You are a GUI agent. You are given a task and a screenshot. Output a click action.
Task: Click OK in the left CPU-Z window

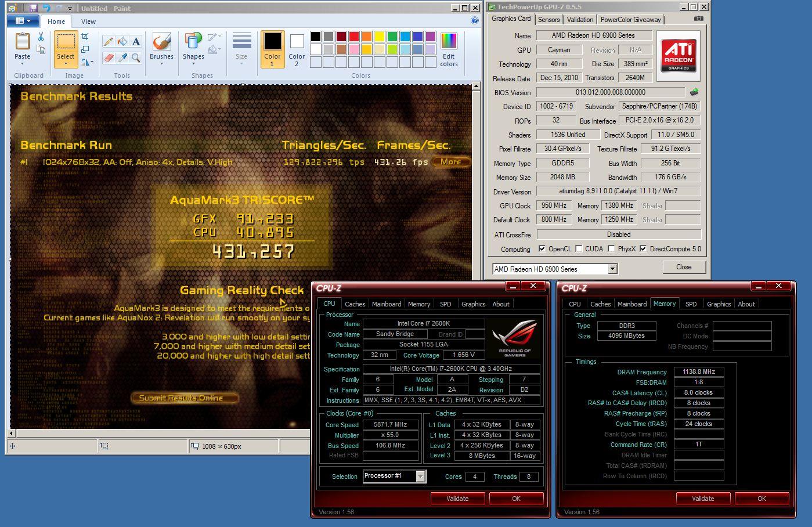click(516, 499)
